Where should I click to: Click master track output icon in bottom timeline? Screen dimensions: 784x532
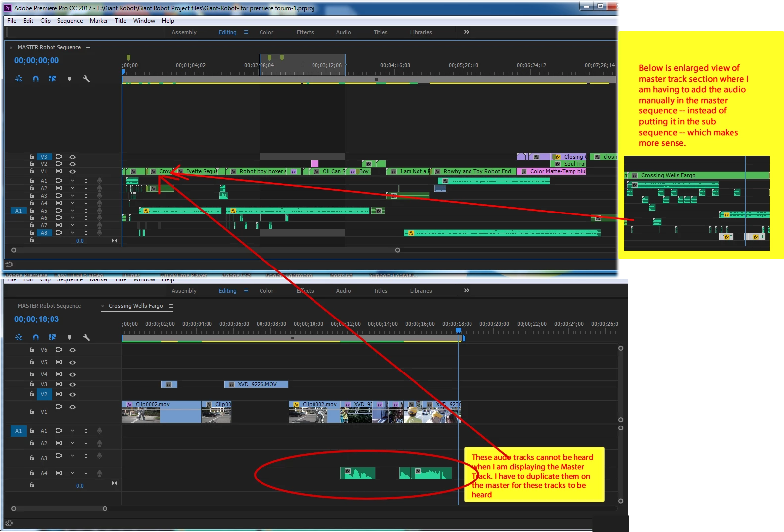click(114, 483)
